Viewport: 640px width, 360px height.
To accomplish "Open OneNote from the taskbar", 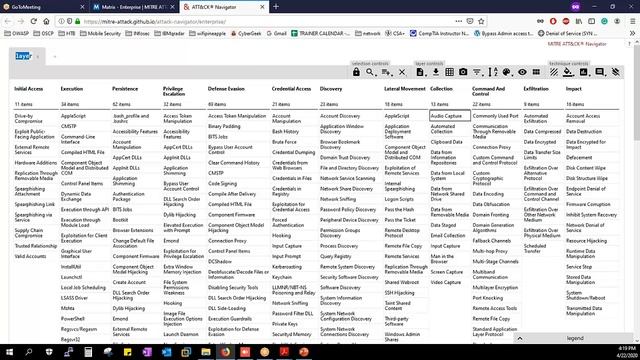I will click(147, 352).
